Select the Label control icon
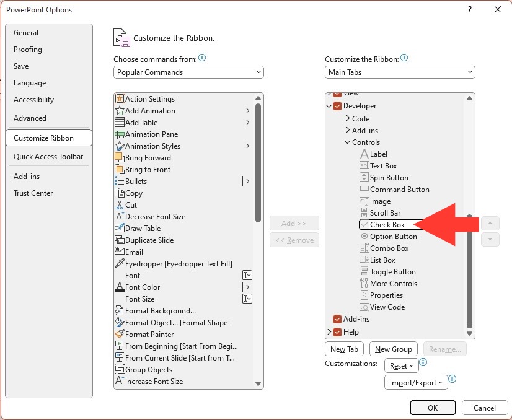 point(364,154)
